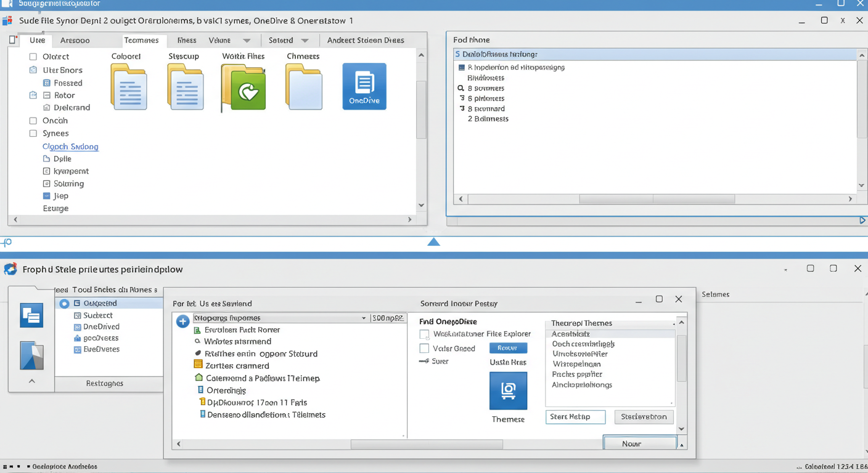
Task: Click the Nour button at dialog bottom
Action: (x=639, y=443)
